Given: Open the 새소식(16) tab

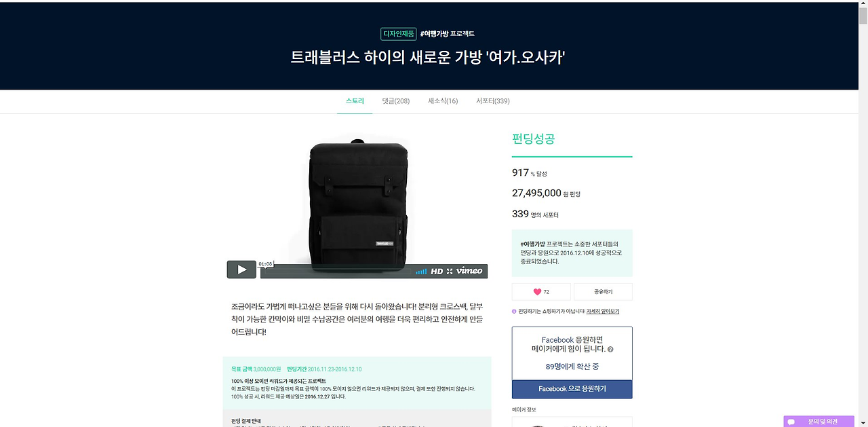Looking at the screenshot, I should click(x=443, y=101).
